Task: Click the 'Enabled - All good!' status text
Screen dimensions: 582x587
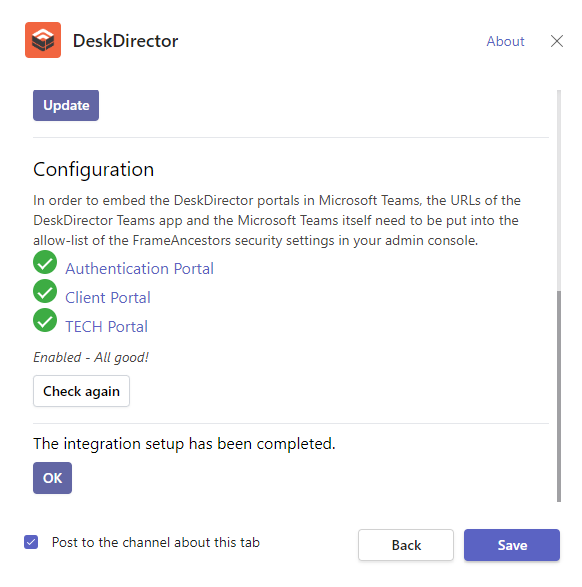Action: point(91,358)
